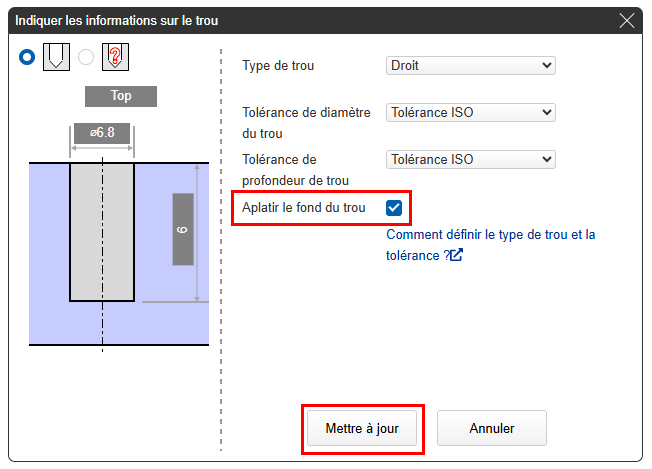
Task: Open the Type de trou dropdown
Action: (470, 66)
